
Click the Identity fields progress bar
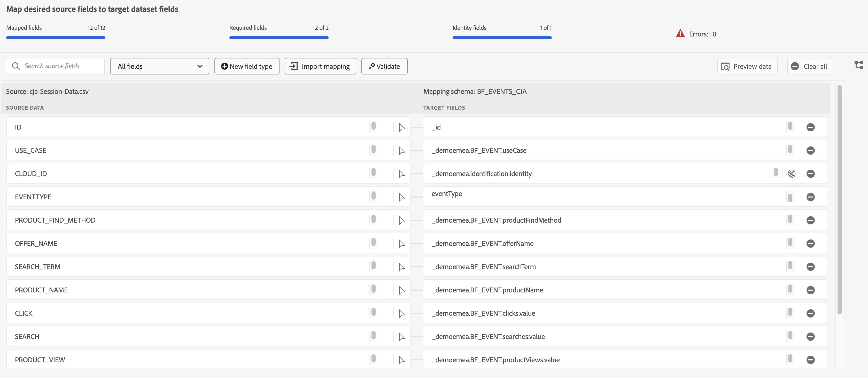(x=502, y=38)
